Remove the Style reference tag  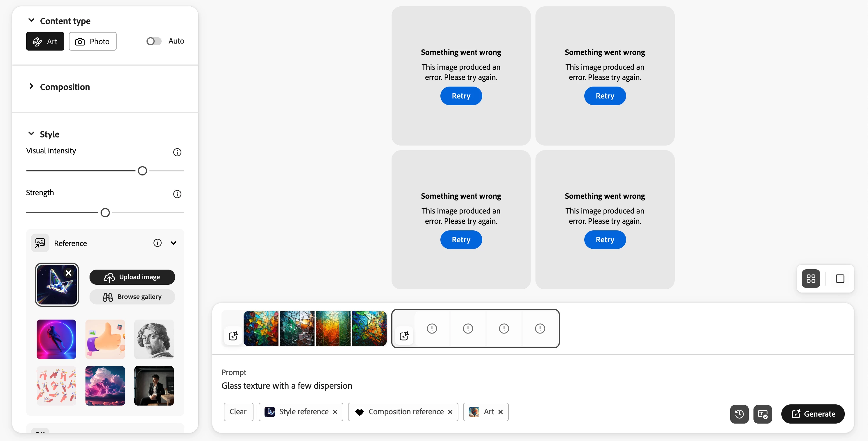pyautogui.click(x=335, y=412)
